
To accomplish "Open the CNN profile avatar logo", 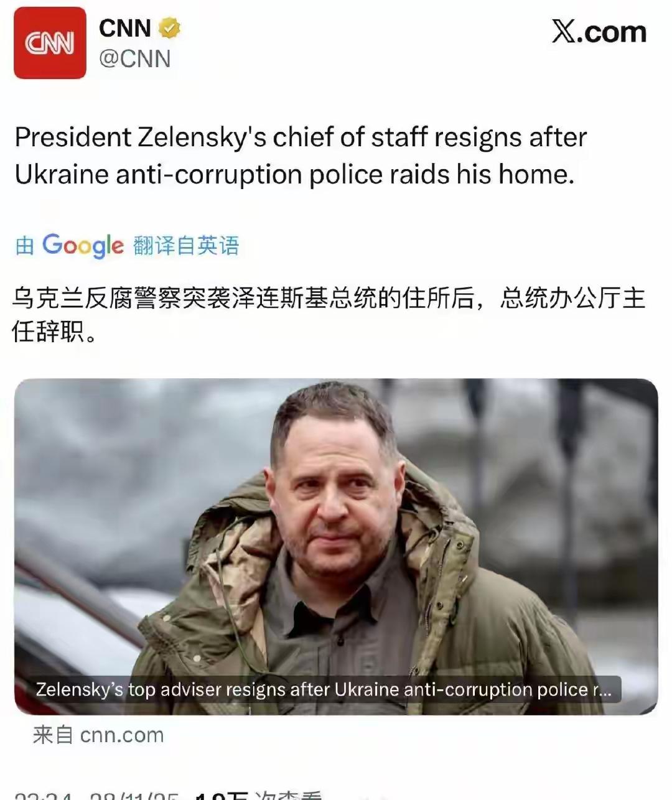I will point(50,43).
